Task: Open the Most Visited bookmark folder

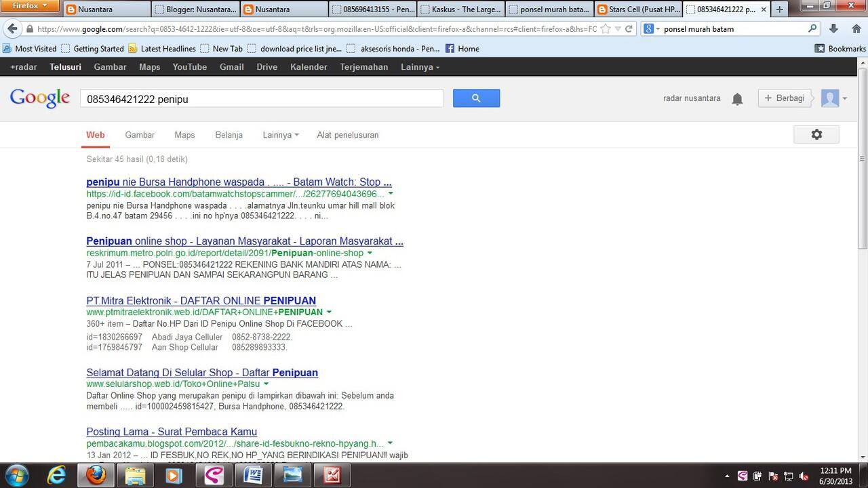Action: 31,49
